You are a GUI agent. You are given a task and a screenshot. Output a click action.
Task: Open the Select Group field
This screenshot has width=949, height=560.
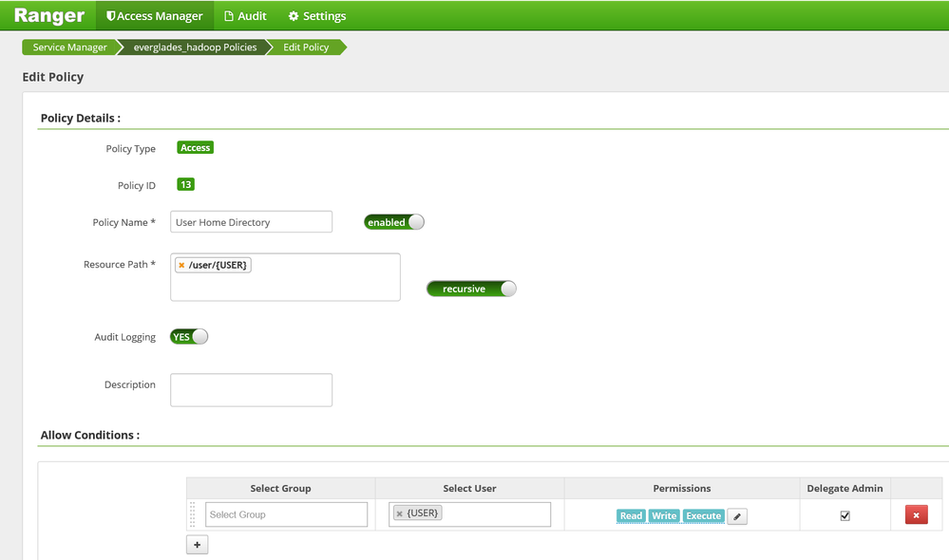[x=286, y=514]
